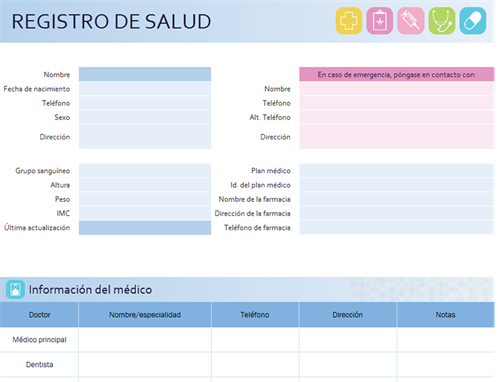Select the Dentista row label
This screenshot has height=382, width=498.
pyautogui.click(x=39, y=364)
